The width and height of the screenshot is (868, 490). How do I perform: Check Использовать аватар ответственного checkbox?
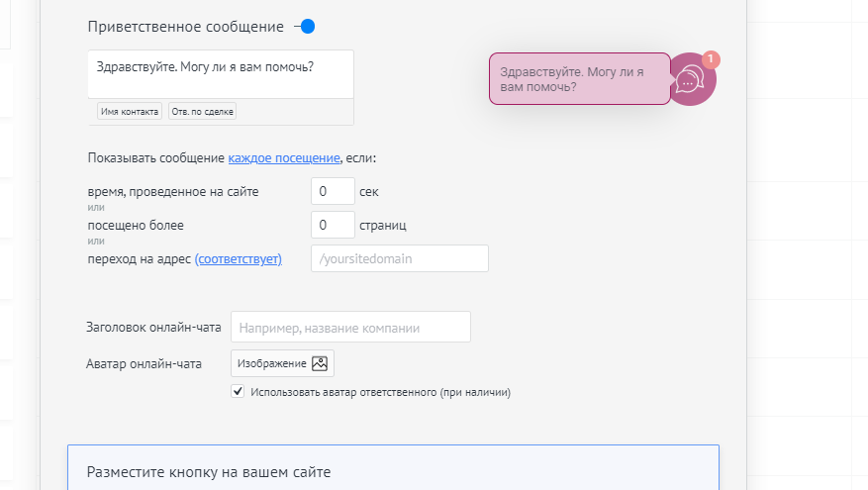coord(238,391)
